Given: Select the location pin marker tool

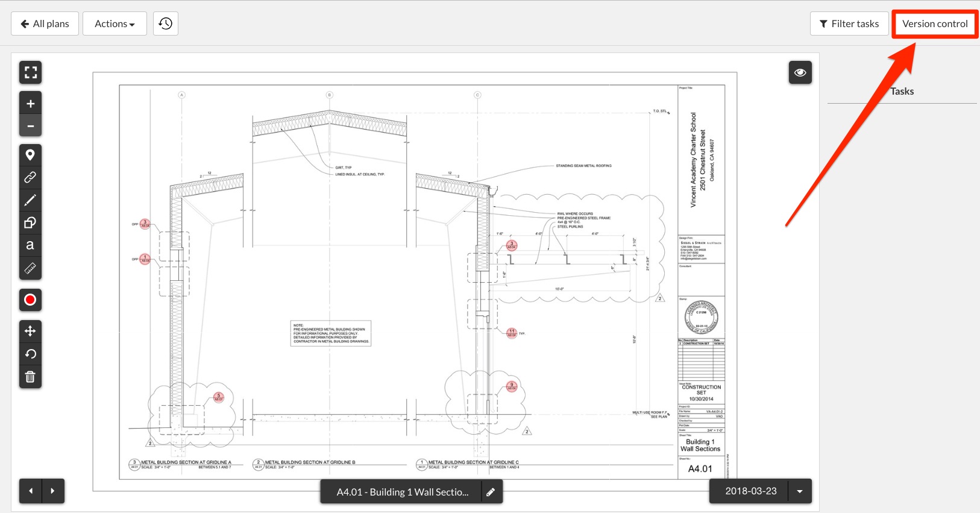Looking at the screenshot, I should point(30,155).
